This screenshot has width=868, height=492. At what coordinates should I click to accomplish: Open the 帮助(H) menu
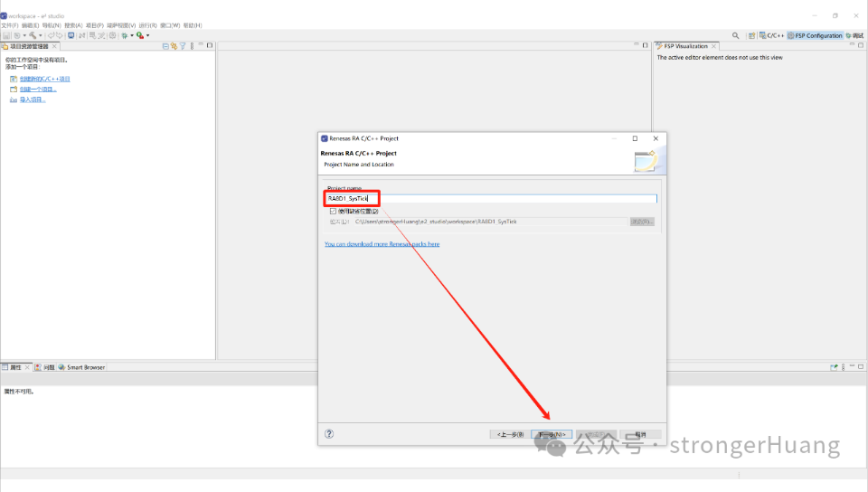coord(193,25)
